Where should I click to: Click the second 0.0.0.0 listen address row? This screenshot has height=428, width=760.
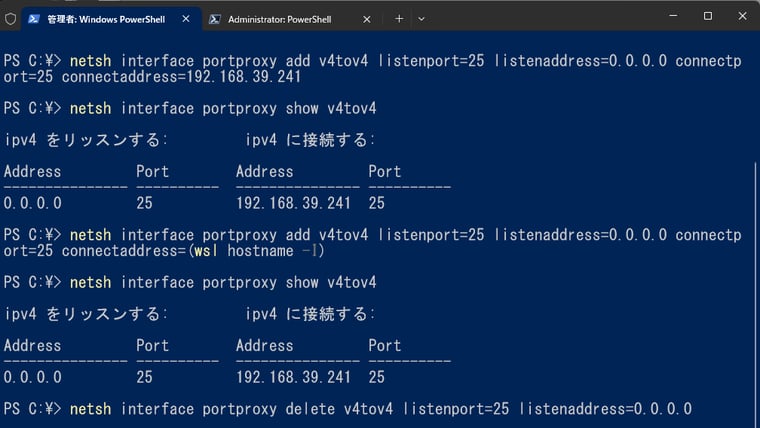(32, 377)
